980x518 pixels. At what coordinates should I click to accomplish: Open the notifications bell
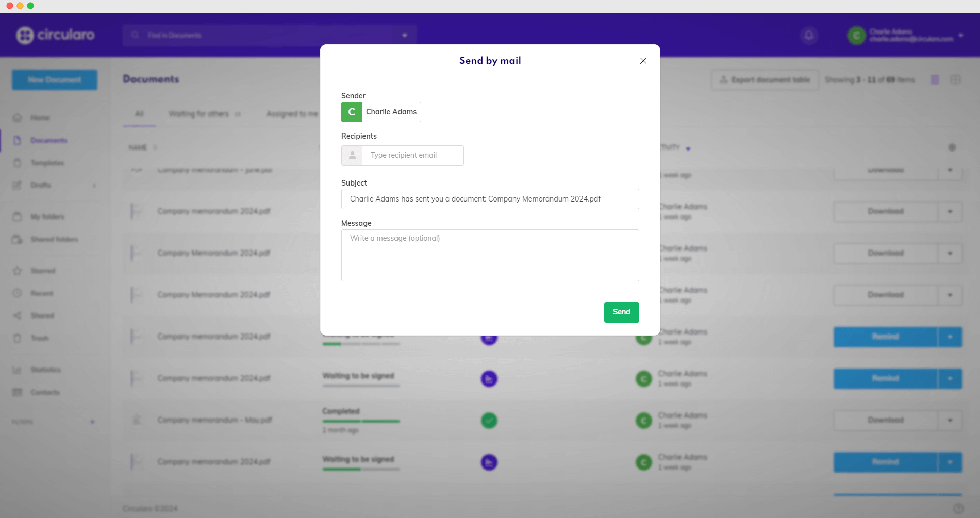809,35
